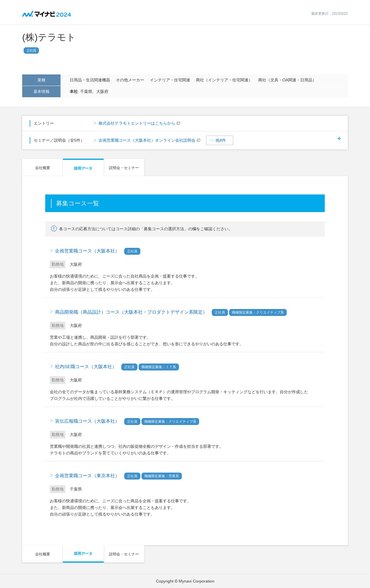Open the bottom 説明会・セミナー tab
This screenshot has height=588, width=370.
pos(124,554)
